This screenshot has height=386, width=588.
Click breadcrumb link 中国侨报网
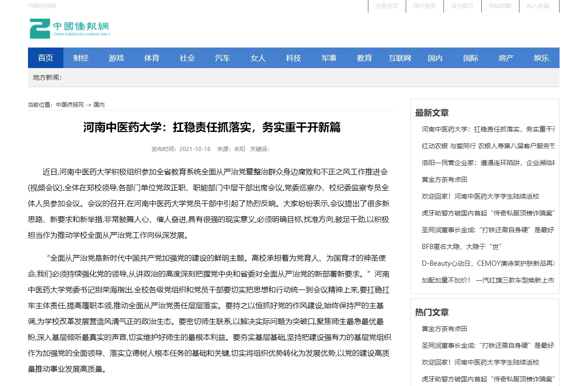pyautogui.click(x=69, y=105)
